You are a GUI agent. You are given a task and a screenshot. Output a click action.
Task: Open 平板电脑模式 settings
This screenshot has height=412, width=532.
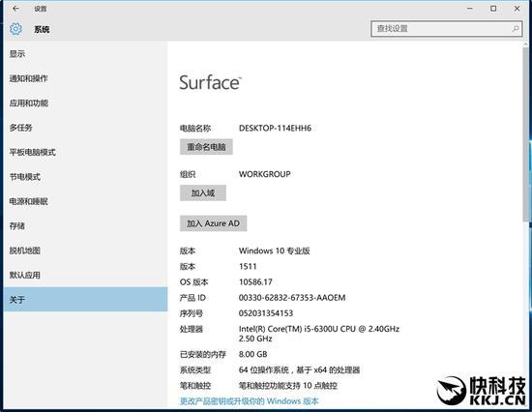tap(85, 152)
